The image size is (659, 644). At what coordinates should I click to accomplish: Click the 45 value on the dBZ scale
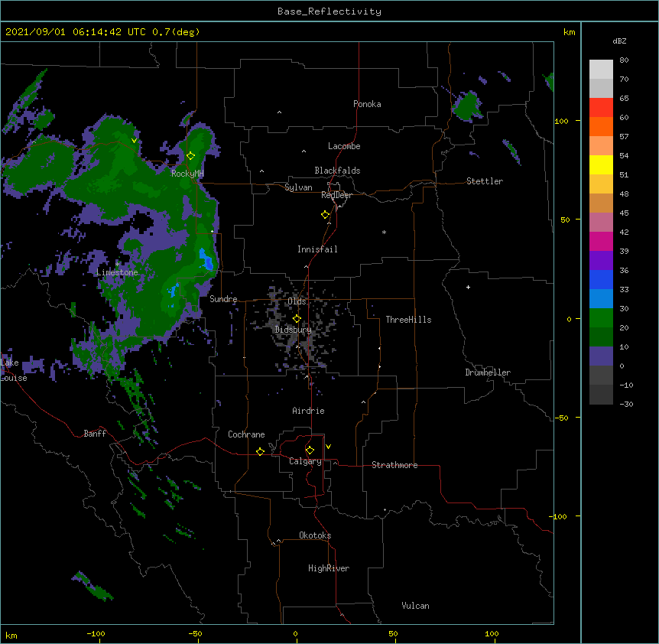624,213
